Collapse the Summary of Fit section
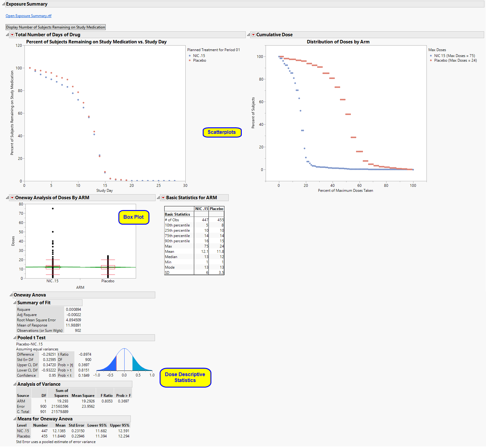Screen dimensions: 486x448 (x=15, y=303)
